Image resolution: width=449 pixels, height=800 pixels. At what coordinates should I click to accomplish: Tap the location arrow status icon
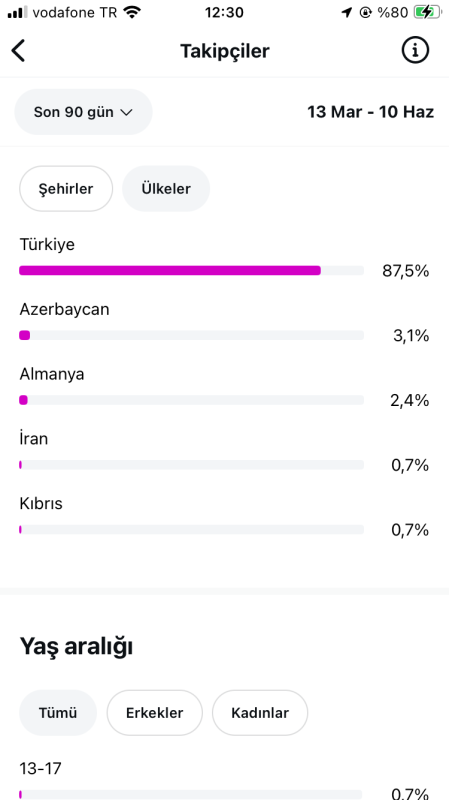click(347, 13)
